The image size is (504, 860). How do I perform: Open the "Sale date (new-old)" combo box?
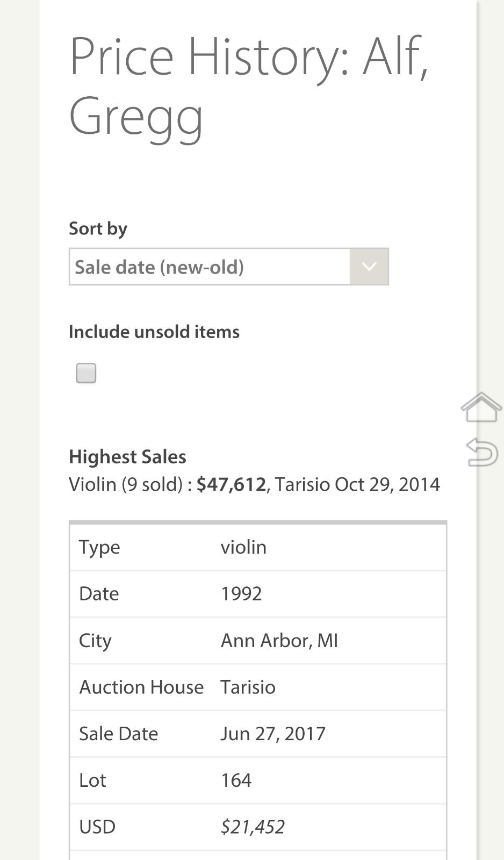(x=210, y=267)
